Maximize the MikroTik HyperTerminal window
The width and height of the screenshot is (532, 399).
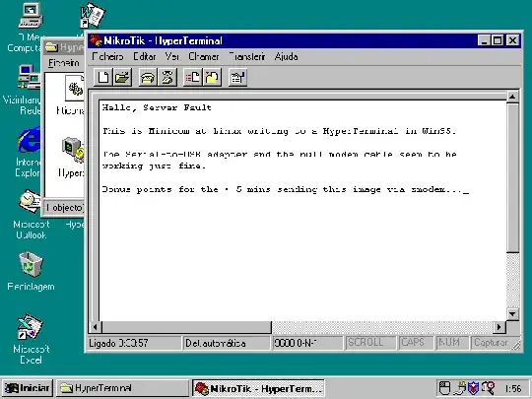pos(498,40)
